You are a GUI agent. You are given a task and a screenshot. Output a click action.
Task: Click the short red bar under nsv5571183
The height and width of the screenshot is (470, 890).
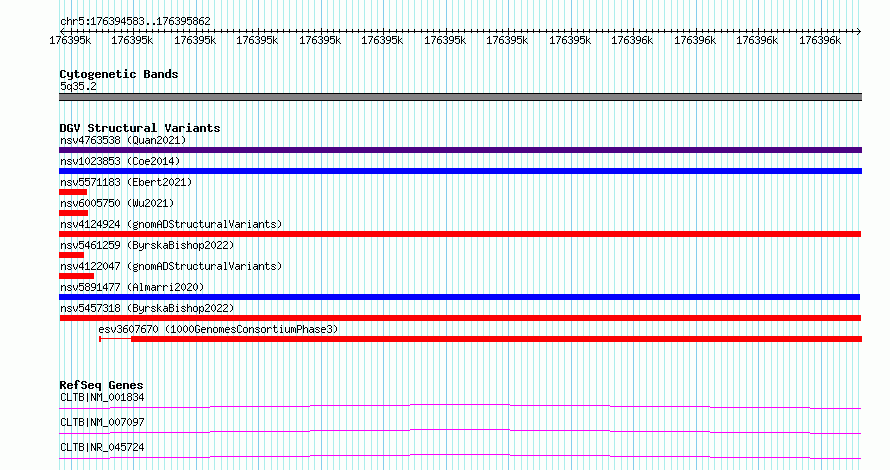(73, 192)
